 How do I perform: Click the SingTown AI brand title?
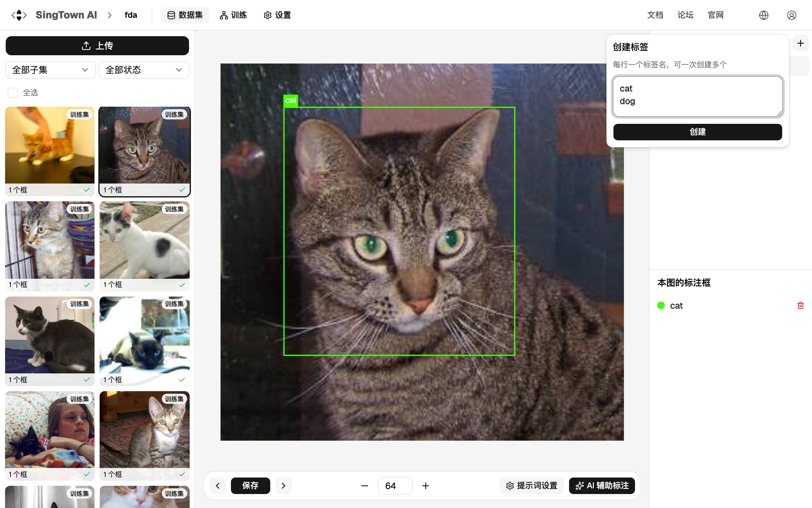[x=66, y=15]
